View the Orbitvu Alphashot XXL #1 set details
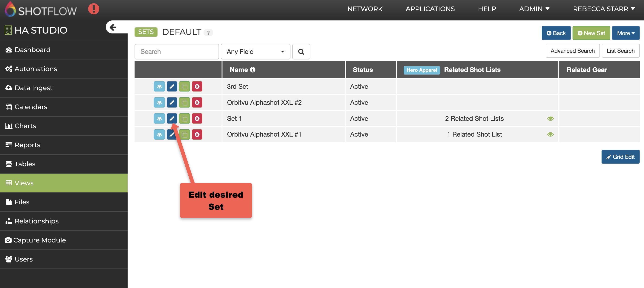This screenshot has height=288, width=644. pos(159,135)
